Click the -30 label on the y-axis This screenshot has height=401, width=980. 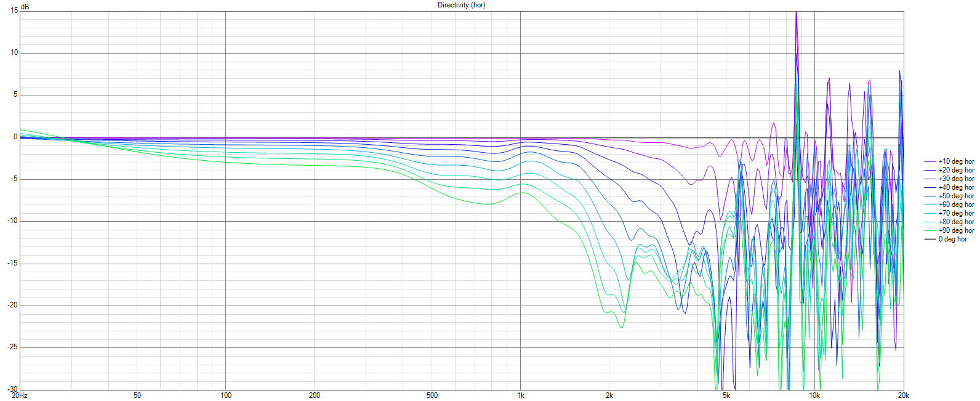(12, 389)
